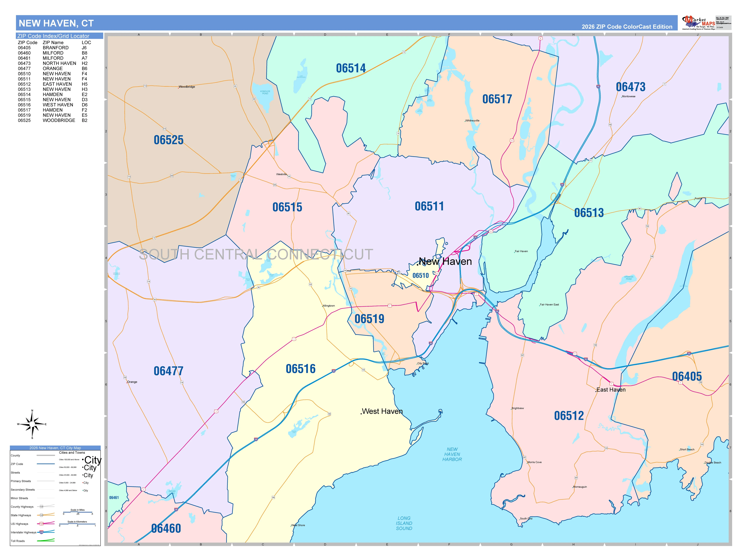Click the 06513 ZIP label on map

(x=589, y=212)
